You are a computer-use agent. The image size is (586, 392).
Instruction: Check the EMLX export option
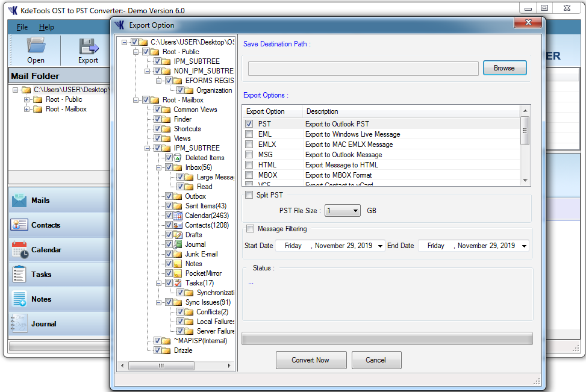coord(249,145)
